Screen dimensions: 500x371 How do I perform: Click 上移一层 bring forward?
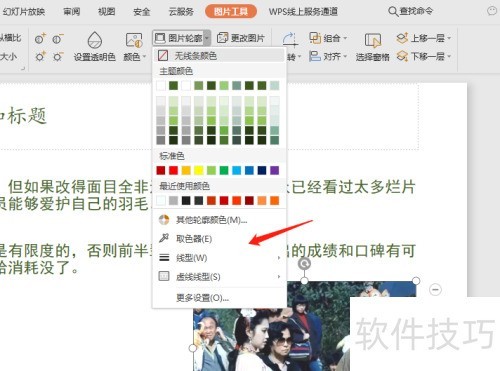pyautogui.click(x=420, y=38)
